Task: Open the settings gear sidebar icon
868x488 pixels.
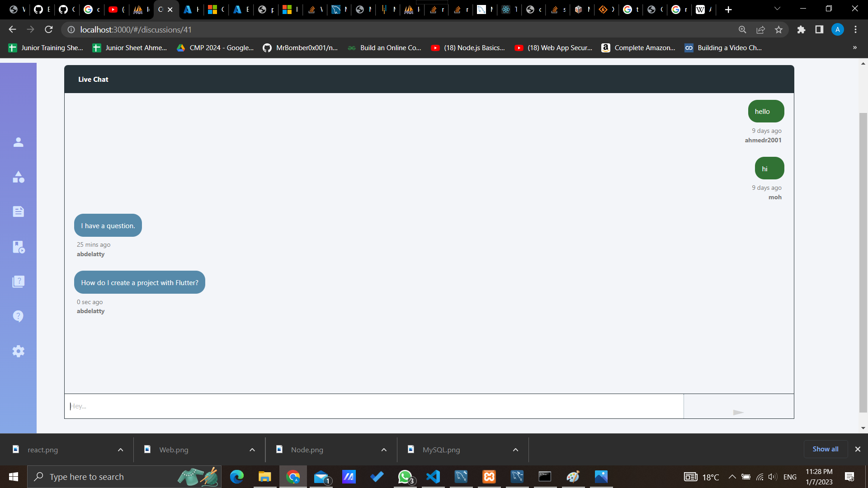Action: [18, 351]
